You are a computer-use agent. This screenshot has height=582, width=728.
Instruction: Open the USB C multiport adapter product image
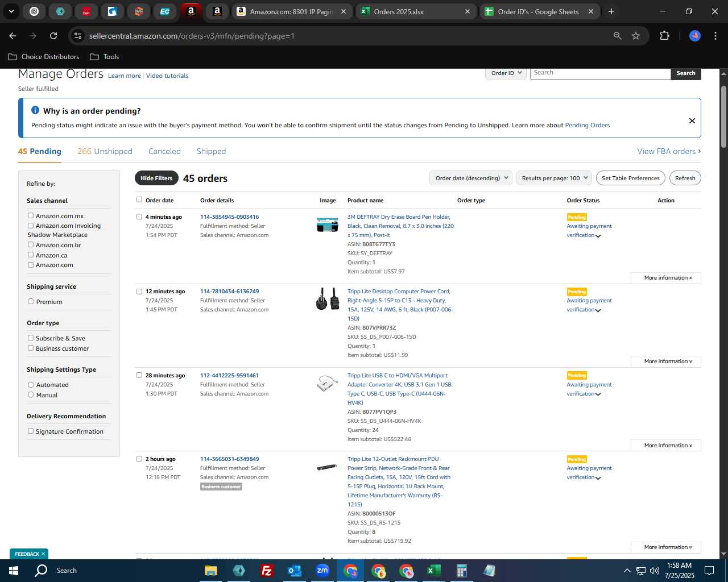328,384
